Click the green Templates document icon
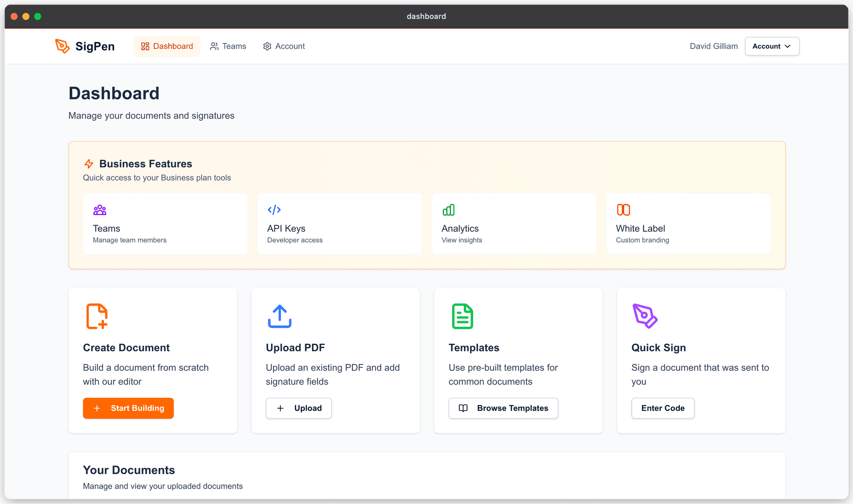 (462, 316)
